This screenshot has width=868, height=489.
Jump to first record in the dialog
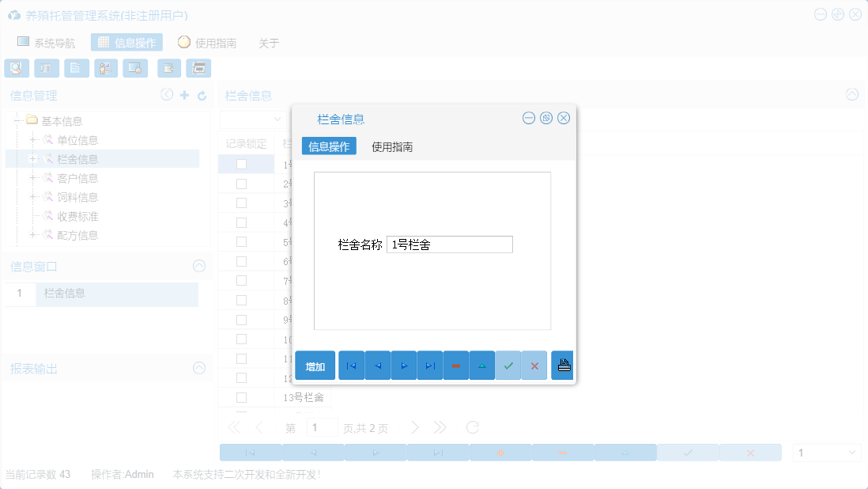coord(351,365)
